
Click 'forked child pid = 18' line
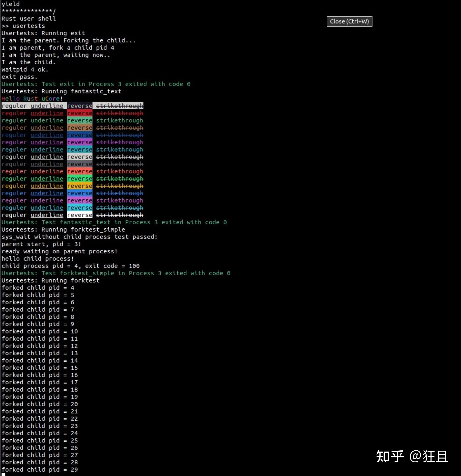point(40,390)
